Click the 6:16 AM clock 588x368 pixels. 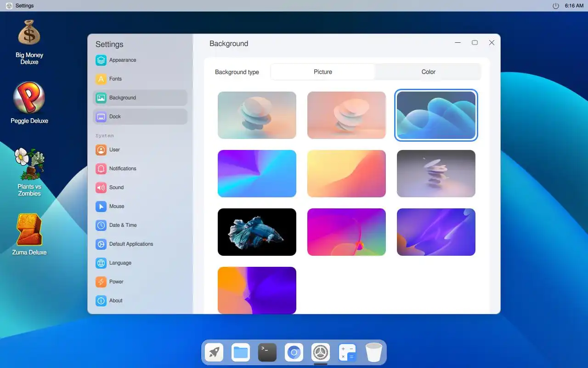tap(574, 6)
